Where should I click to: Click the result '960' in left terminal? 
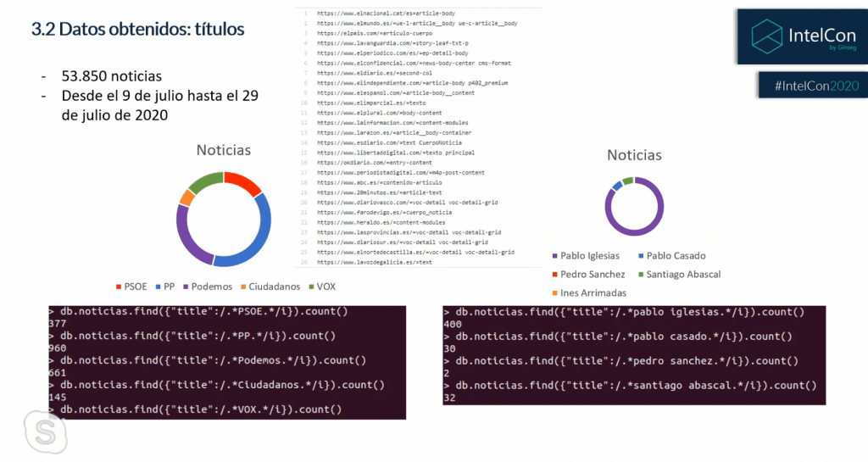tap(58, 348)
